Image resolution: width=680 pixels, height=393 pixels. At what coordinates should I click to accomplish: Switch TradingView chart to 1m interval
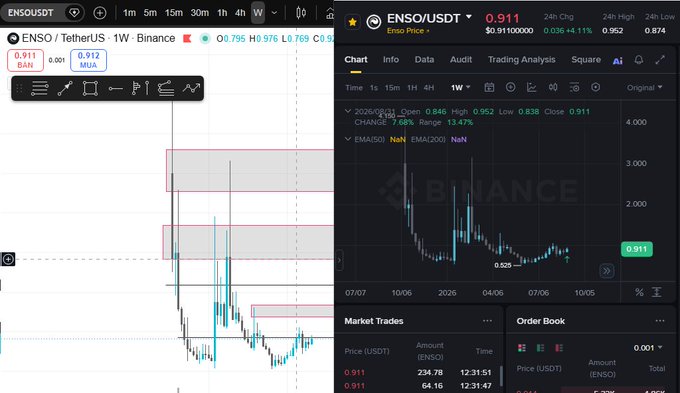pyautogui.click(x=129, y=13)
